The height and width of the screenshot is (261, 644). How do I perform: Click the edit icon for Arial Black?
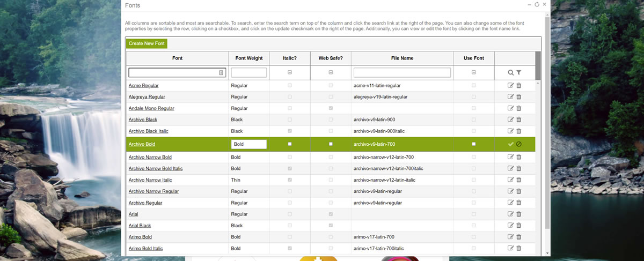[x=511, y=226]
